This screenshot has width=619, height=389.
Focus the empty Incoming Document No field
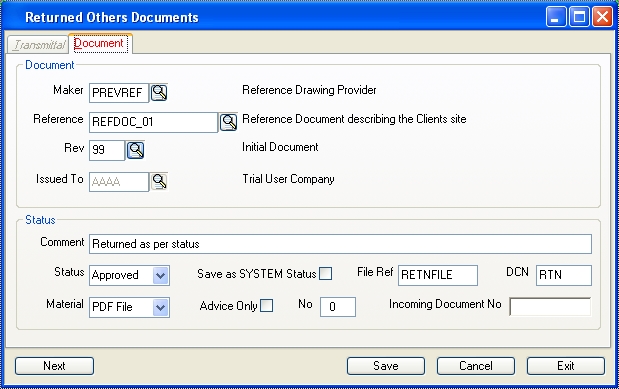(550, 307)
